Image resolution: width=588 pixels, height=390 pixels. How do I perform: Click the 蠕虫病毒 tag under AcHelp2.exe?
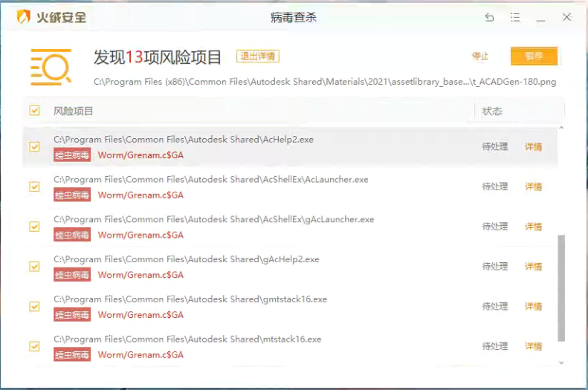[x=72, y=155]
